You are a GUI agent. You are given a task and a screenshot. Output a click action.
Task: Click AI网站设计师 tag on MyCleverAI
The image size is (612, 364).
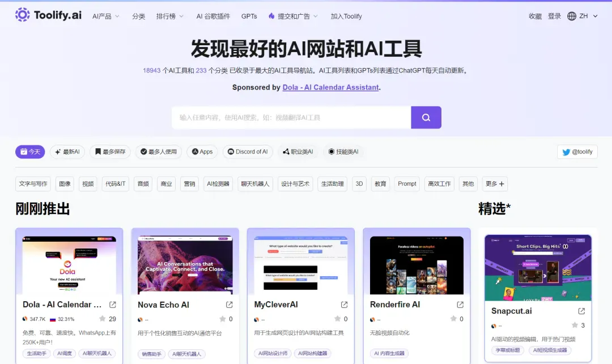click(273, 353)
